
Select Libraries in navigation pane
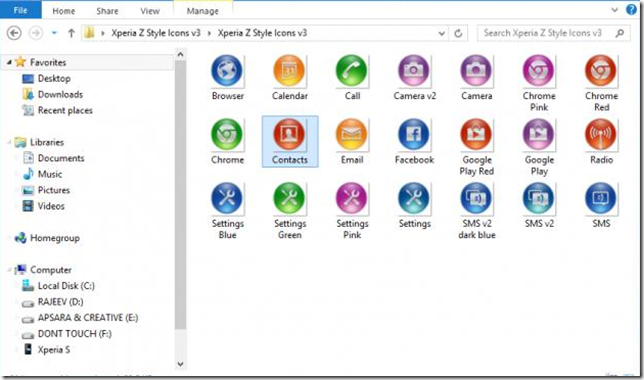(x=46, y=142)
